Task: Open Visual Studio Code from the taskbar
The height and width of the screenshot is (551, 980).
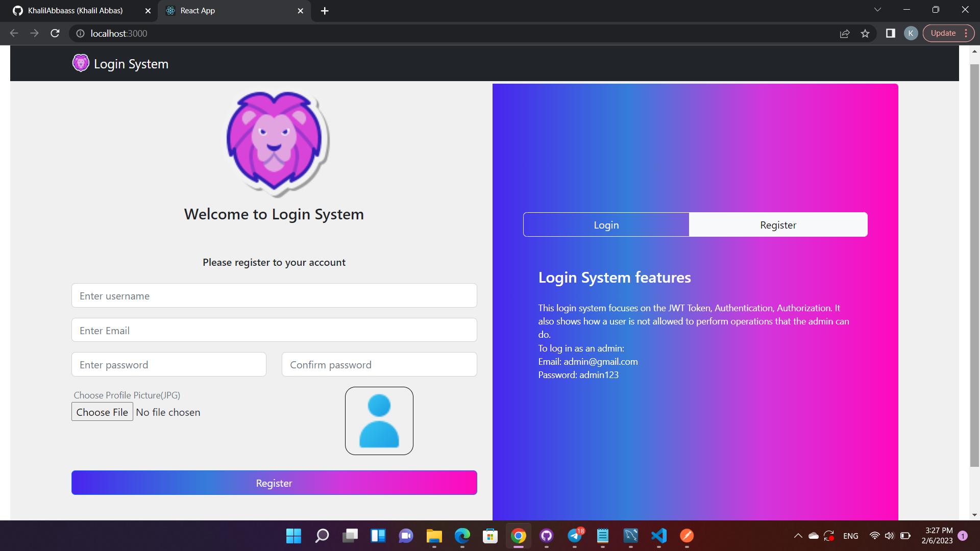Action: pos(658,536)
